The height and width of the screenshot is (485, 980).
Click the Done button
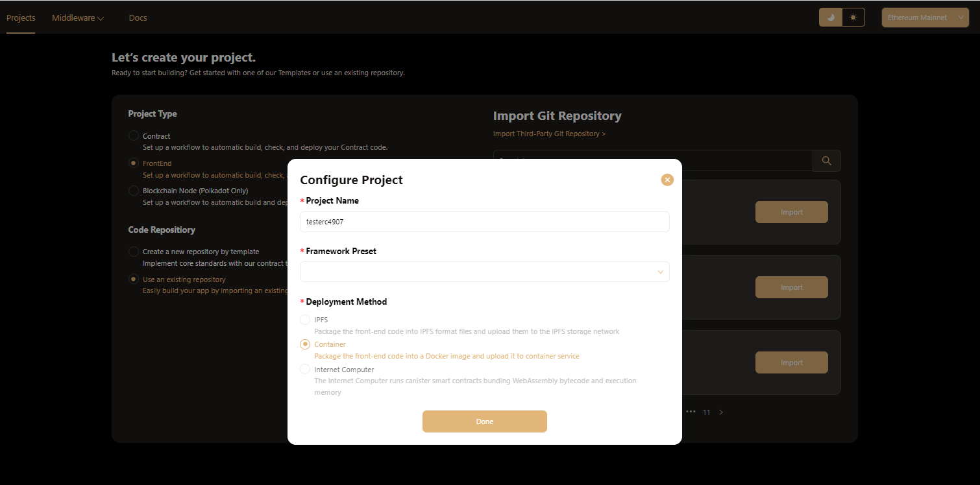click(485, 421)
